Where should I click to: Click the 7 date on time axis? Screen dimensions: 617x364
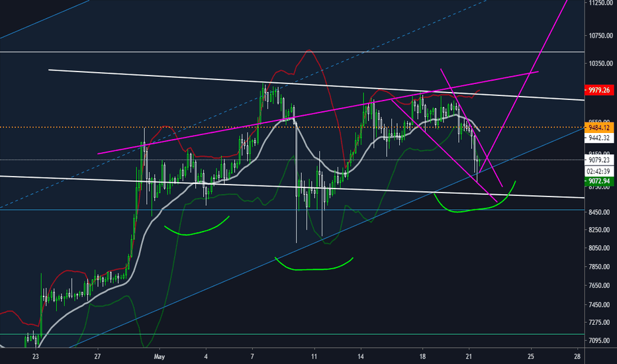252,357
